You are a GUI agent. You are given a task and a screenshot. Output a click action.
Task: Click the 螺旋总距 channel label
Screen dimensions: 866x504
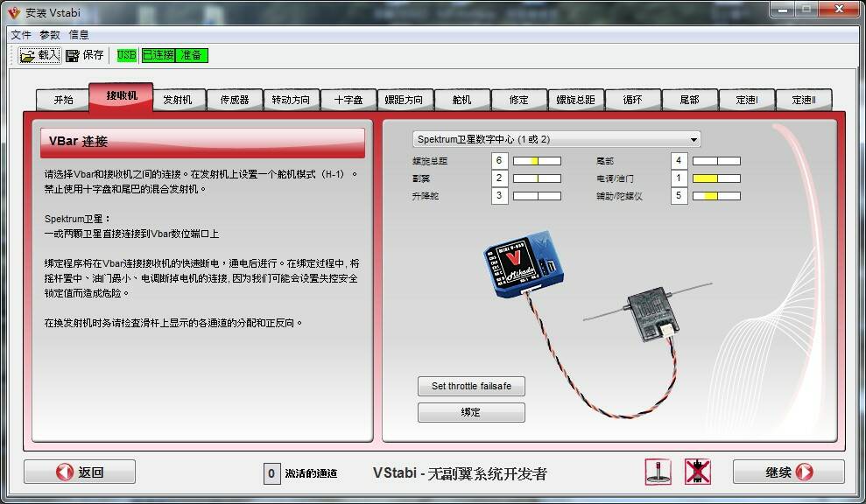430,161
